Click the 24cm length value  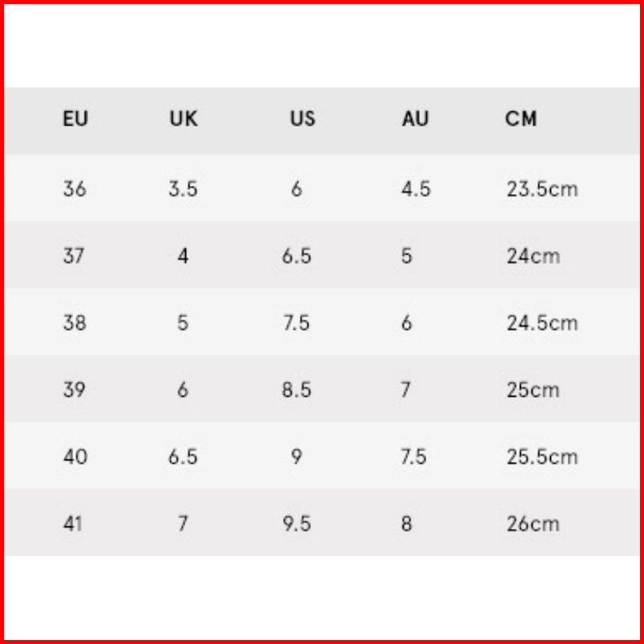[533, 257]
